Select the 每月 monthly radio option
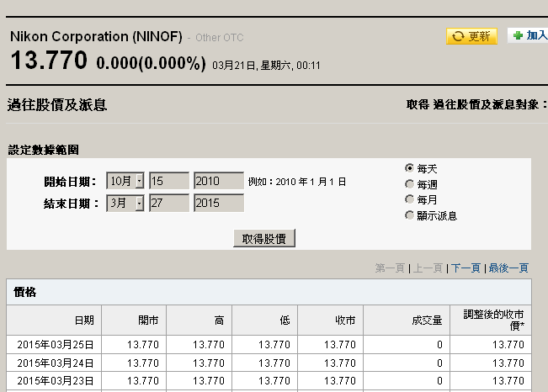 point(409,199)
